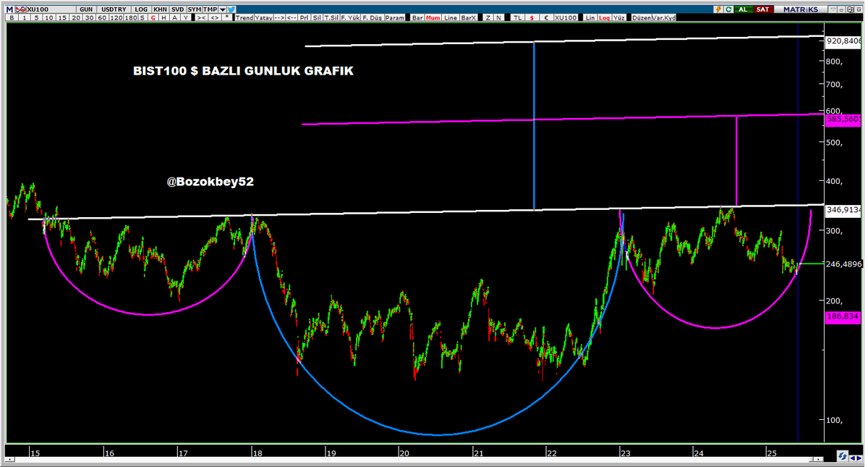Click the USDTRY currency button
This screenshot has height=467, width=868.
point(114,9)
